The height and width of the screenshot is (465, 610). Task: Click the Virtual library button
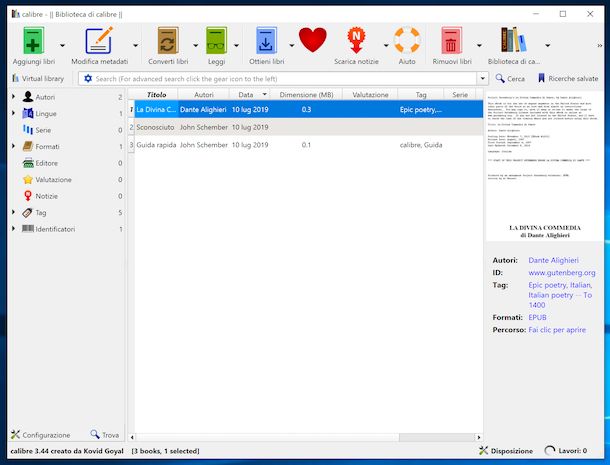pyautogui.click(x=38, y=79)
